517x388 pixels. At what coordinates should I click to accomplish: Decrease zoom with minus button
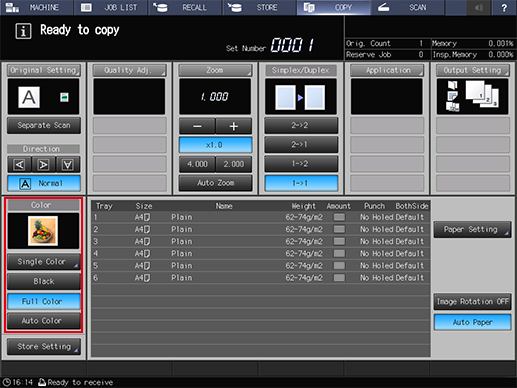197,126
